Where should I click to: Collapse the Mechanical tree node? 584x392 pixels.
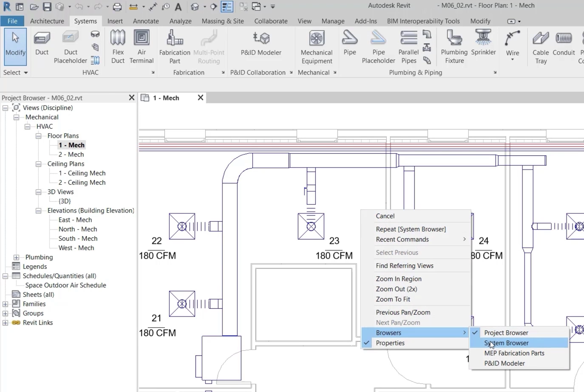pyautogui.click(x=16, y=117)
